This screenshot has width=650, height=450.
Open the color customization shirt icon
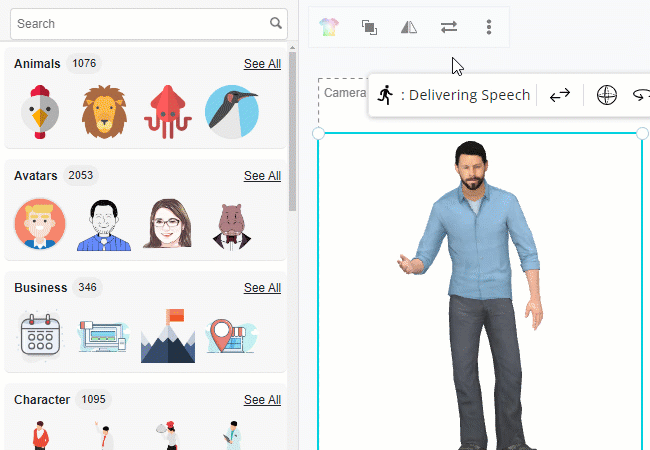coord(330,27)
